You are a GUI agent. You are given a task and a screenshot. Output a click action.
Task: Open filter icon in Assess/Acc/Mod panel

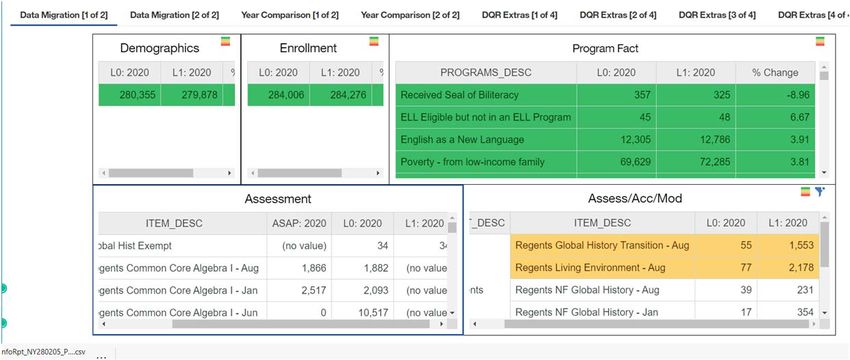[x=820, y=191]
